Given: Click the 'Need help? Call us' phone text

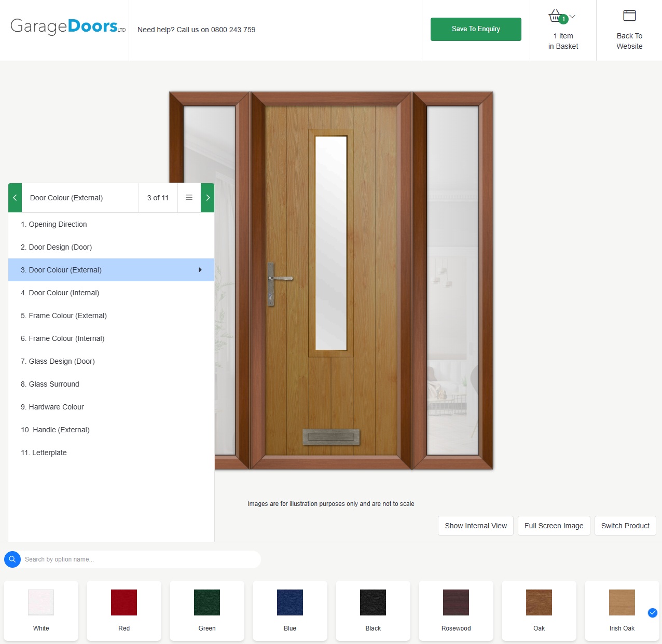Looking at the screenshot, I should (x=196, y=30).
